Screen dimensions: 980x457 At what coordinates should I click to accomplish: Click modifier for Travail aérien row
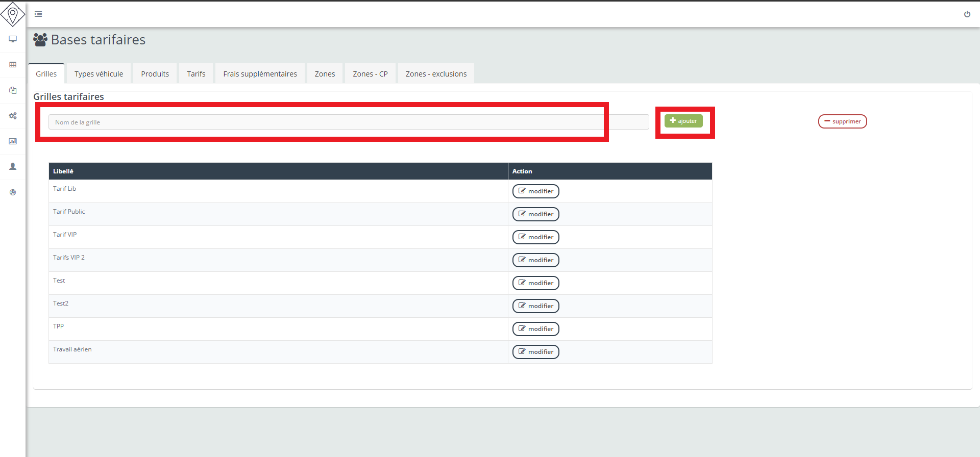535,352
